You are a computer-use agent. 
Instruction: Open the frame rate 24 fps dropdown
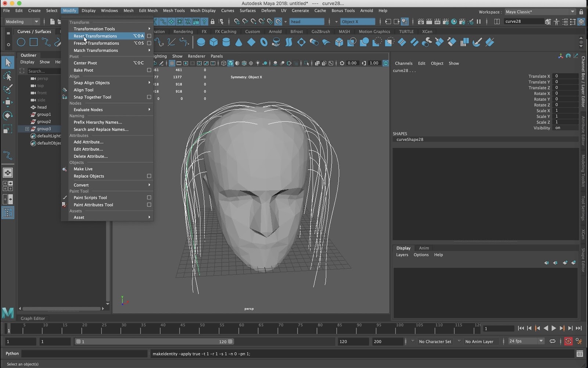(x=526, y=342)
